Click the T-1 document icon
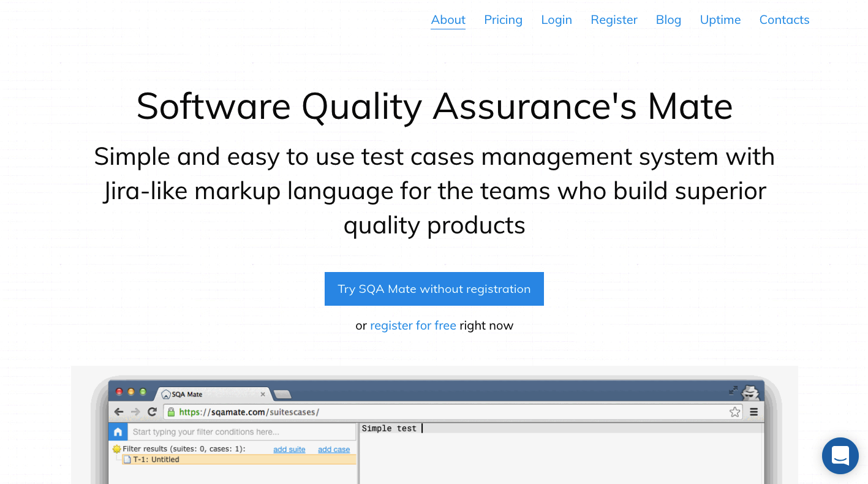Viewport: 868px width, 484px height. 127,459
